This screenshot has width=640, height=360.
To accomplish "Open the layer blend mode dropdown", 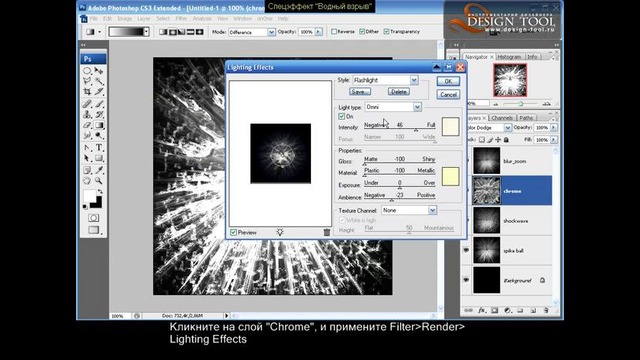I will [507, 128].
